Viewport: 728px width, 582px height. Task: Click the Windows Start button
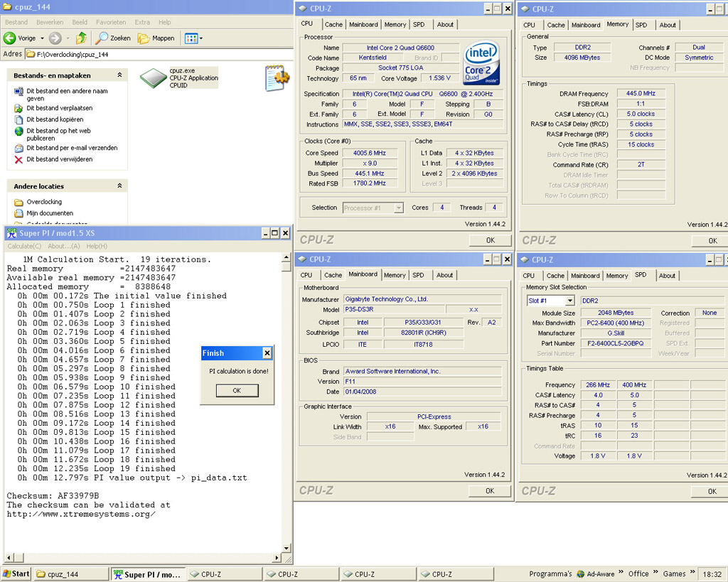pos(16,574)
